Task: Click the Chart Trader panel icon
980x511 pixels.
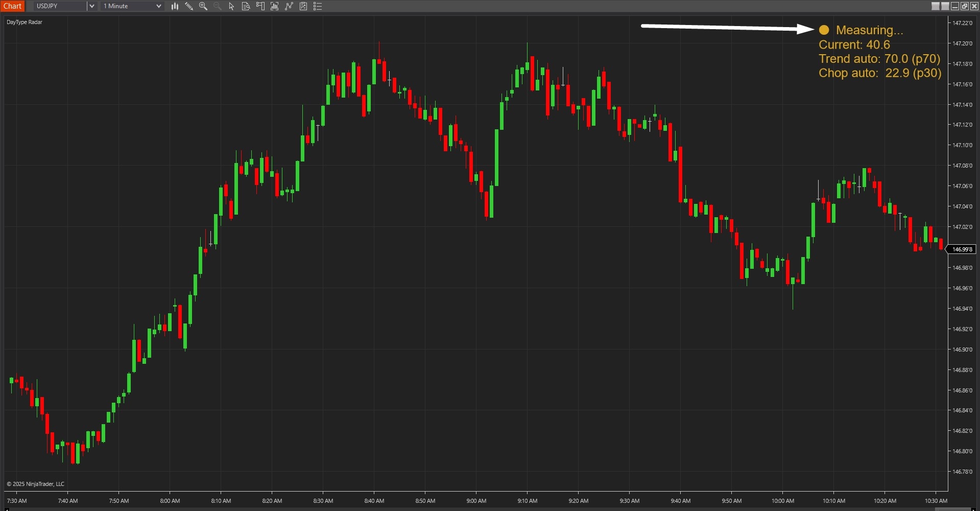Action: pyautogui.click(x=260, y=6)
